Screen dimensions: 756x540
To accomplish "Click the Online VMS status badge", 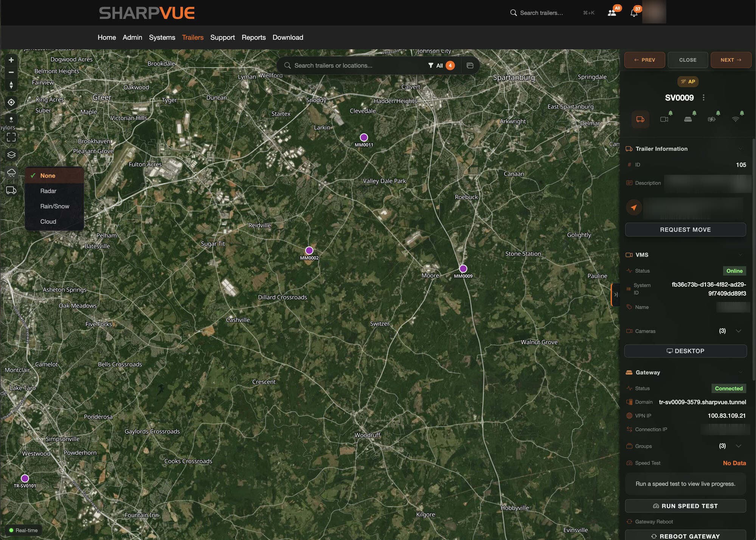I will (734, 271).
